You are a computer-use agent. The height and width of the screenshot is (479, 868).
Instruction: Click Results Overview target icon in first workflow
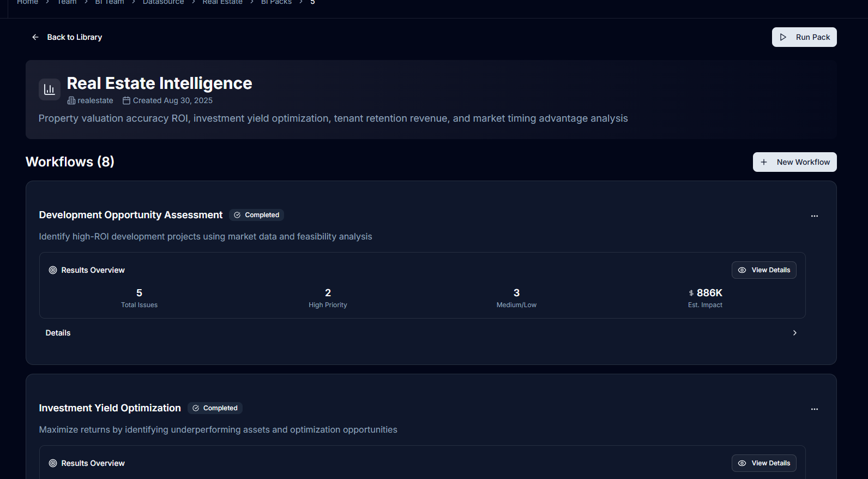[x=53, y=270]
